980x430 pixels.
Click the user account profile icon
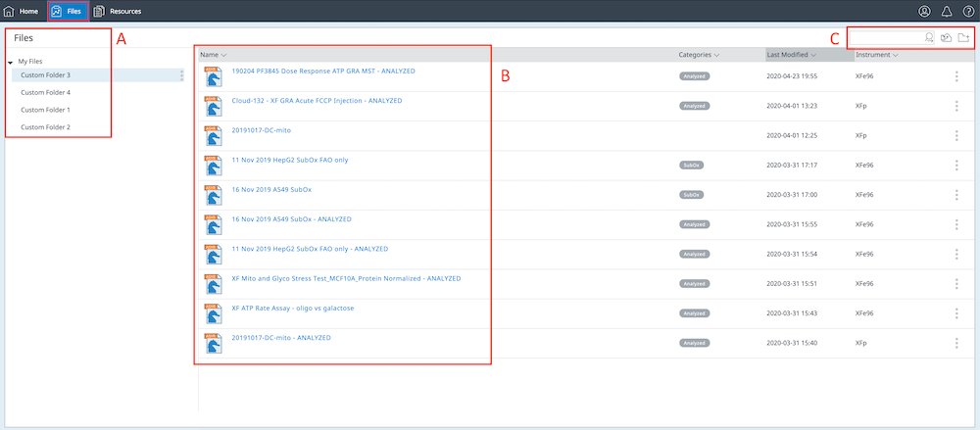click(x=924, y=11)
